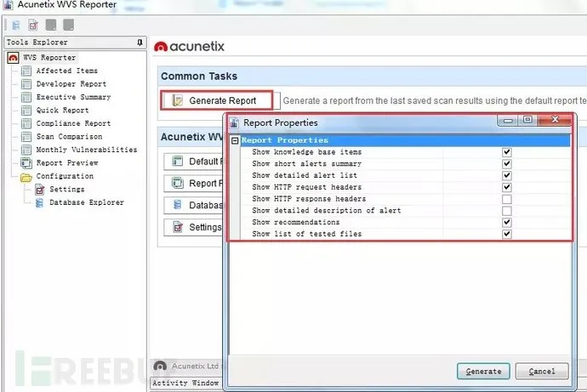587x392 pixels.
Task: Click the Report Properties dialog title icon
Action: 234,122
